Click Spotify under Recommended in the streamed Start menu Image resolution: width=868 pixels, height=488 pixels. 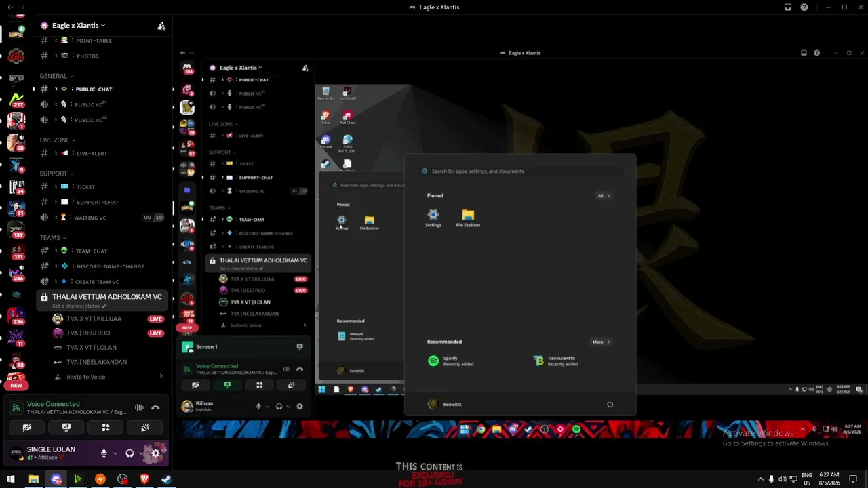coord(450,361)
